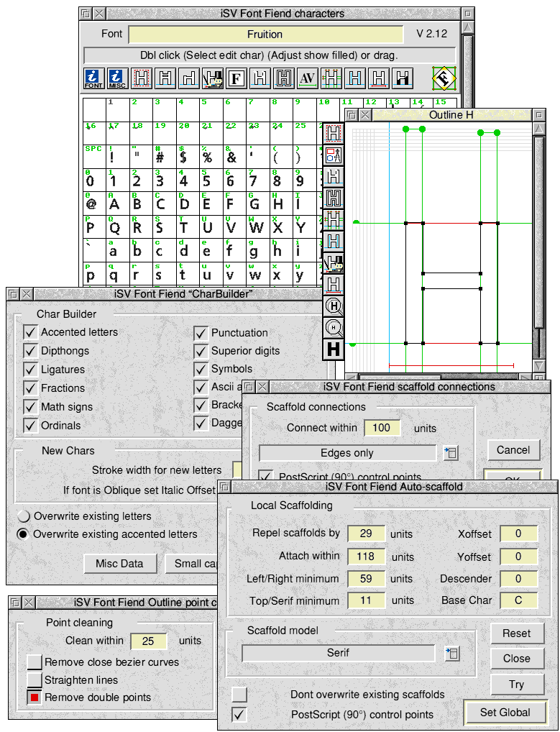Select the capital Q character cell

pos(118,227)
